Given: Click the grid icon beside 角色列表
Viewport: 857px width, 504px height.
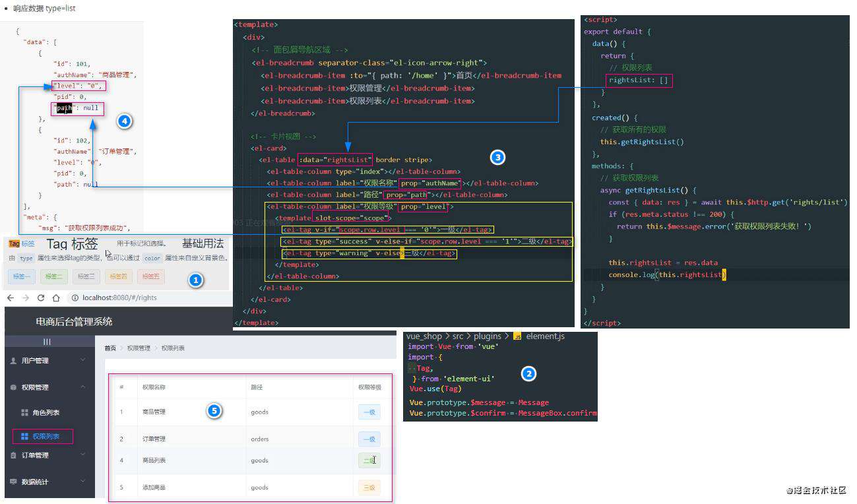Looking at the screenshot, I should (x=24, y=412).
